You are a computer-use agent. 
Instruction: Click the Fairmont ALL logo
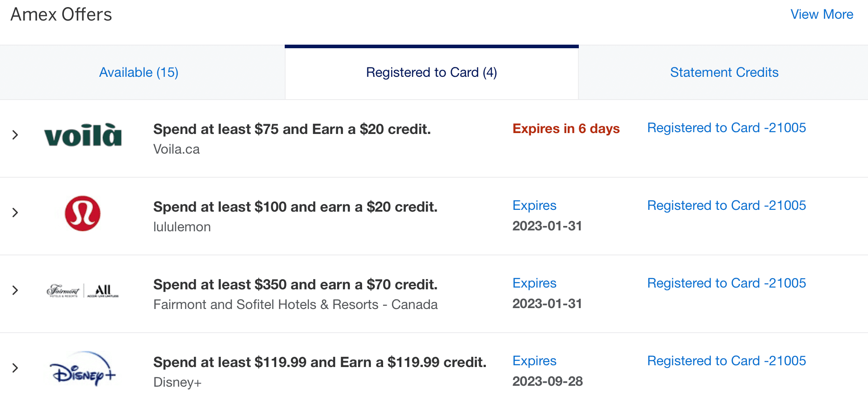coord(83,291)
